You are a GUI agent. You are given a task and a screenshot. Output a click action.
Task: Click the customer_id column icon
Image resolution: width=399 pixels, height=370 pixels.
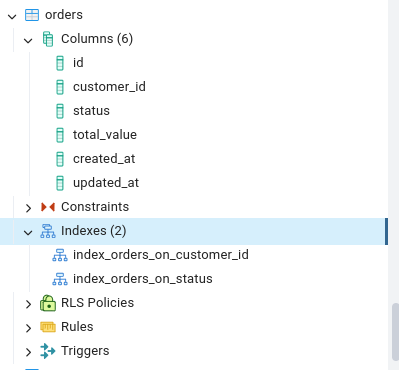[x=60, y=87]
